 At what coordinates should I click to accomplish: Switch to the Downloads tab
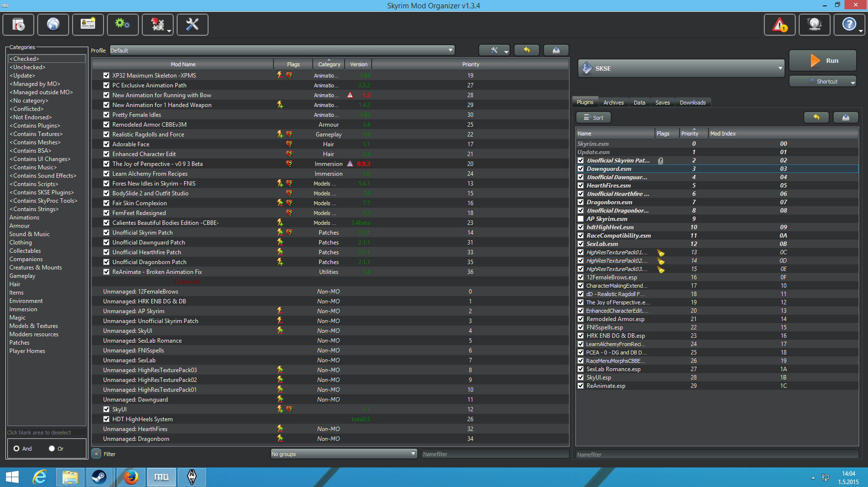693,103
